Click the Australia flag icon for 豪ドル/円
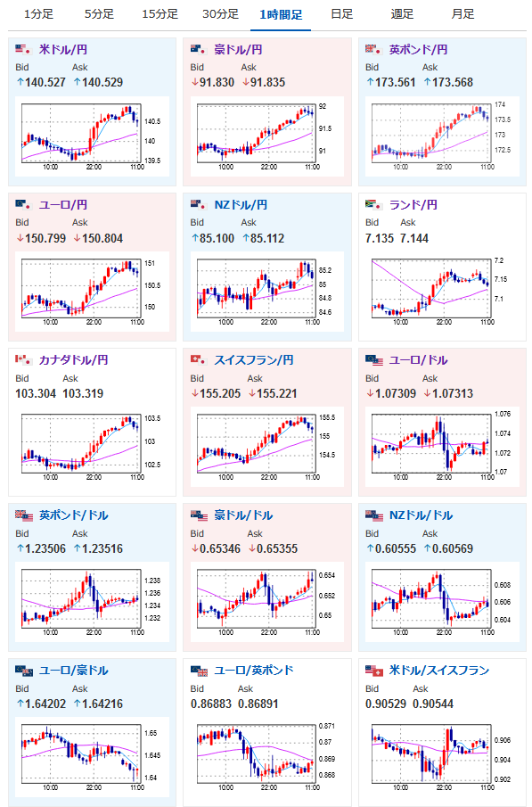The height and width of the screenshot is (807, 532). 199,49
